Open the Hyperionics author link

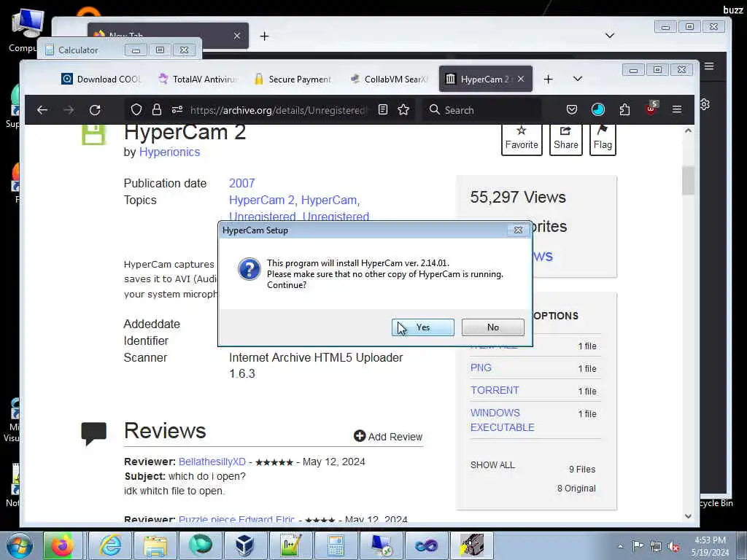click(169, 152)
